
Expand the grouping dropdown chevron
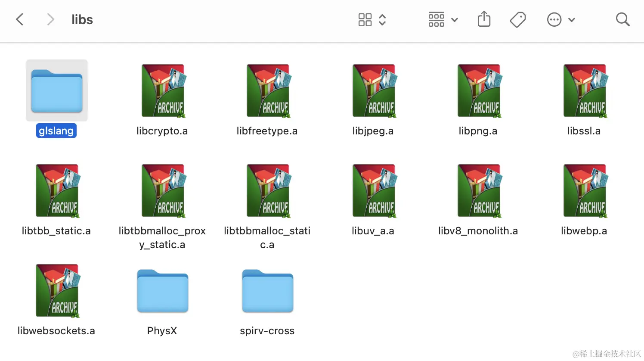pyautogui.click(x=455, y=20)
